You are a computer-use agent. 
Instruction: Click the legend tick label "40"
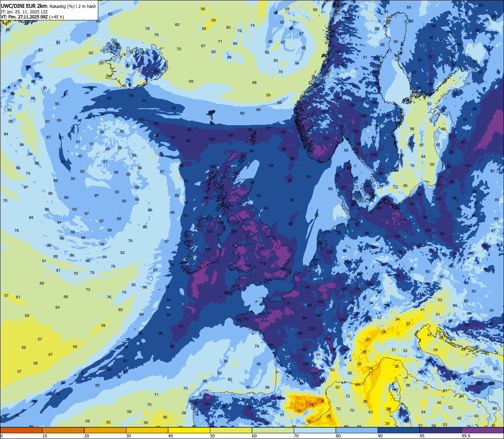coord(170,436)
